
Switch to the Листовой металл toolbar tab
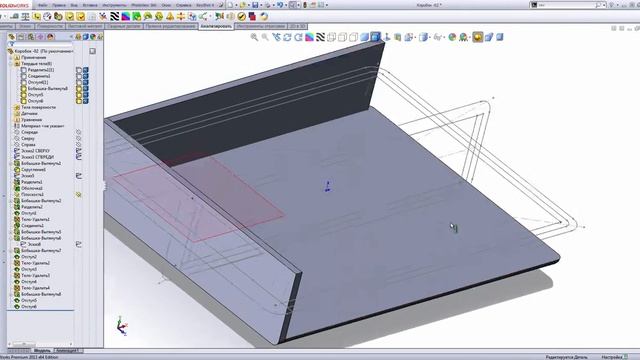coord(84,26)
